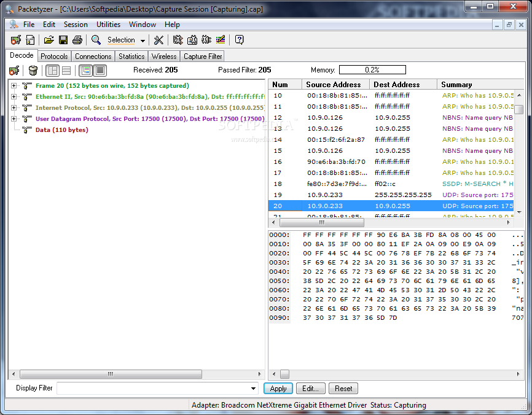Select packet 12 from 10.9.0.126

pos(391,118)
